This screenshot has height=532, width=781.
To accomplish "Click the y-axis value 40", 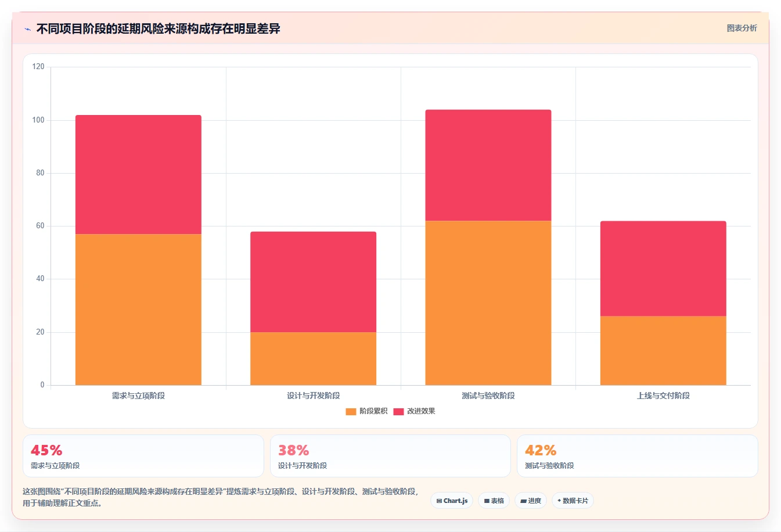I will tap(40, 279).
